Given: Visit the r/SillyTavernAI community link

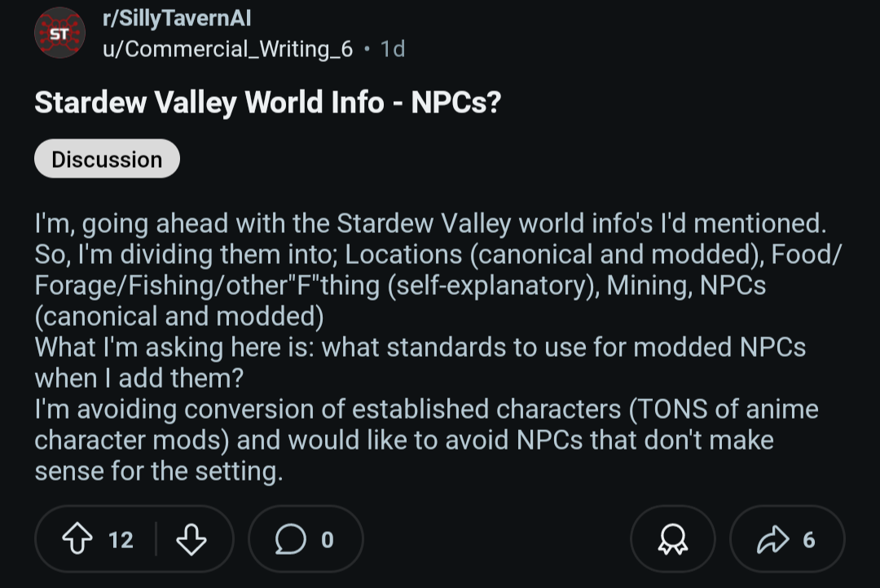Looking at the screenshot, I should (x=177, y=18).
